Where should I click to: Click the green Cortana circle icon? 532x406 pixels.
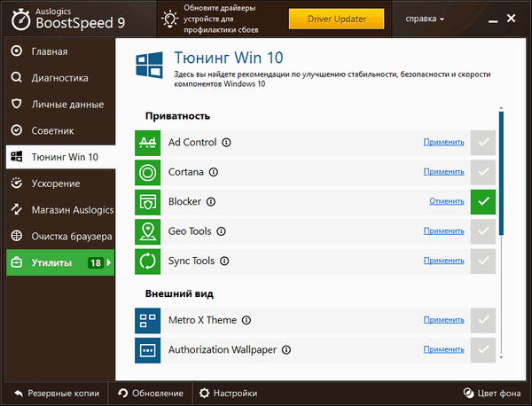click(x=147, y=173)
